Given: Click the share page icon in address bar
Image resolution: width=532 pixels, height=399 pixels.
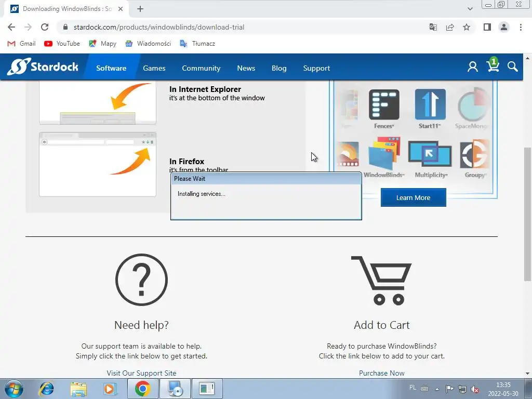Looking at the screenshot, I should click(x=450, y=27).
